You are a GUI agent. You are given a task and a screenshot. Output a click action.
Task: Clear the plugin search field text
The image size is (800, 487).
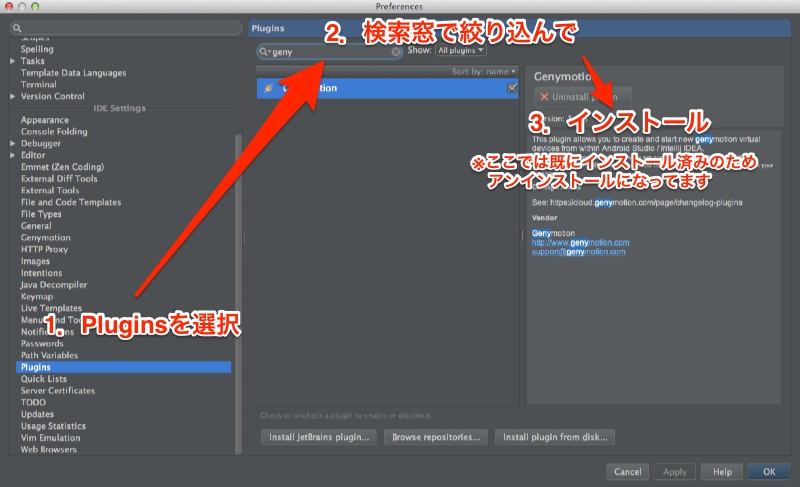(396, 52)
